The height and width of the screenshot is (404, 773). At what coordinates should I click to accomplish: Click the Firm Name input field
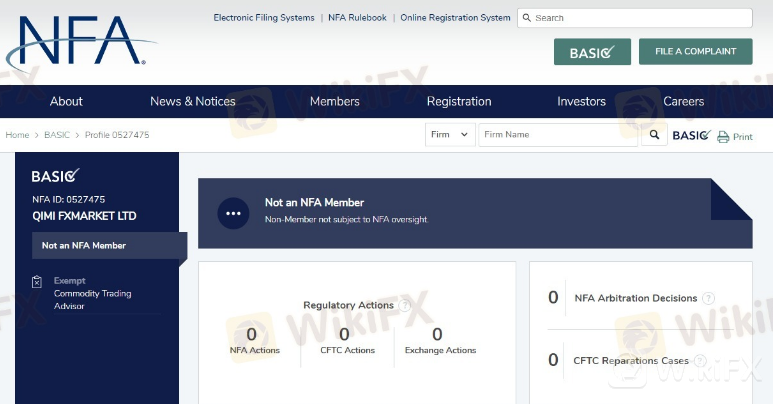pyautogui.click(x=557, y=134)
